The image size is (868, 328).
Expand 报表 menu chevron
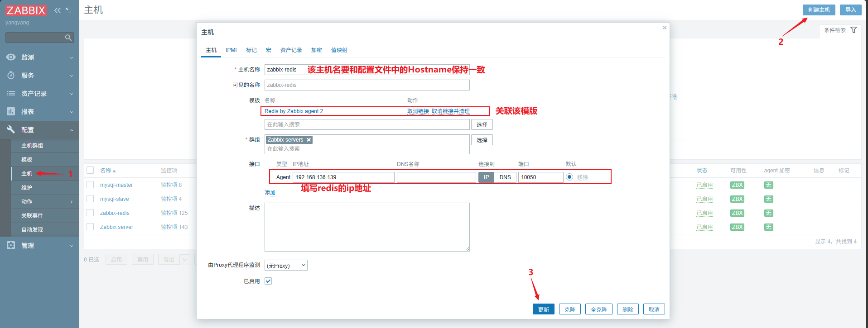point(72,112)
